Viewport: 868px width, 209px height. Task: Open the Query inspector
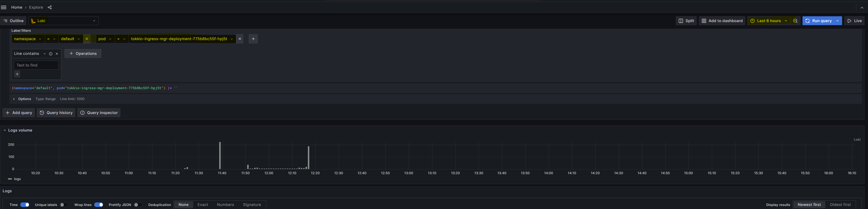click(x=99, y=113)
